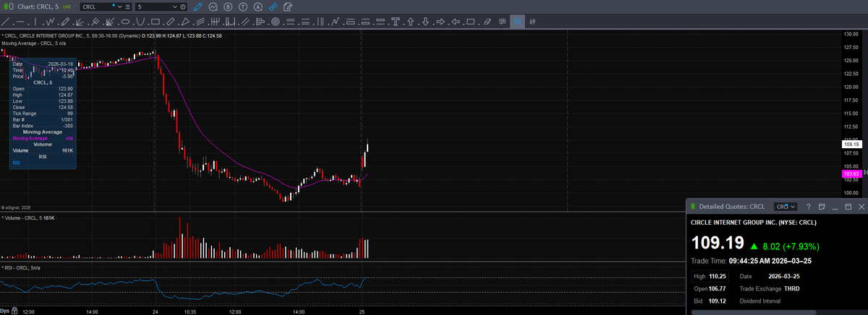The height and width of the screenshot is (315, 868).
Task: Open the studies chart icon
Action: (213, 7)
